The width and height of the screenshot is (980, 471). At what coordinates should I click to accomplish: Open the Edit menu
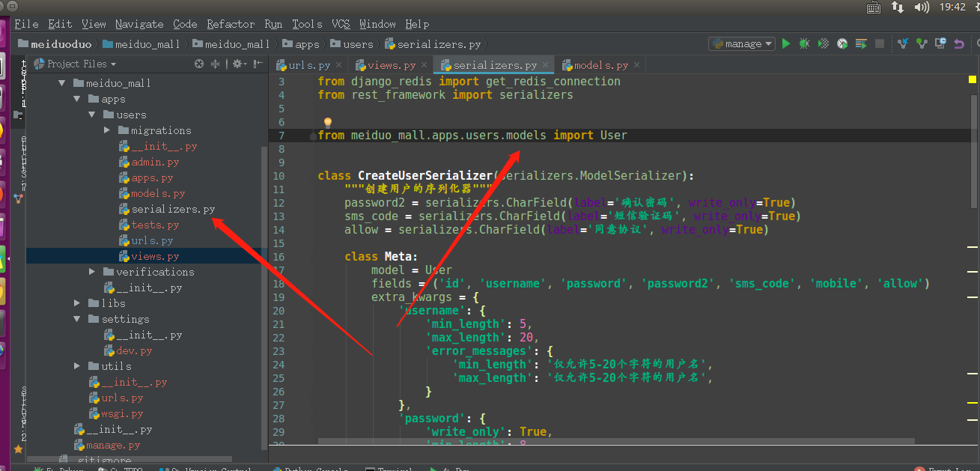[x=61, y=24]
